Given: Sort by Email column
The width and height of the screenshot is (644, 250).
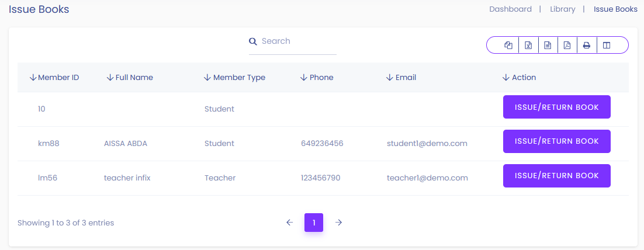Looking at the screenshot, I should point(401,77).
